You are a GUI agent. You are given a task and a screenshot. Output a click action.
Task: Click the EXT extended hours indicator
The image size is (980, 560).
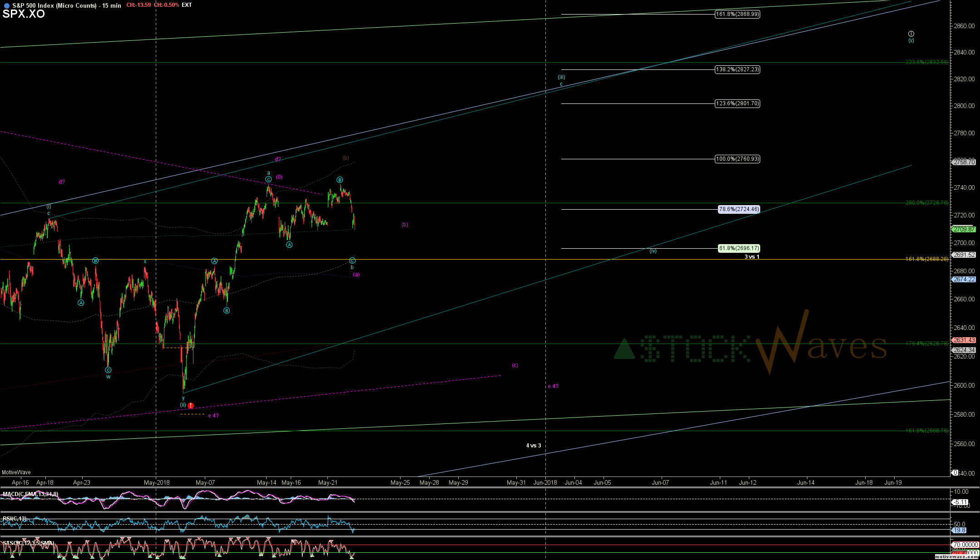pyautogui.click(x=187, y=5)
